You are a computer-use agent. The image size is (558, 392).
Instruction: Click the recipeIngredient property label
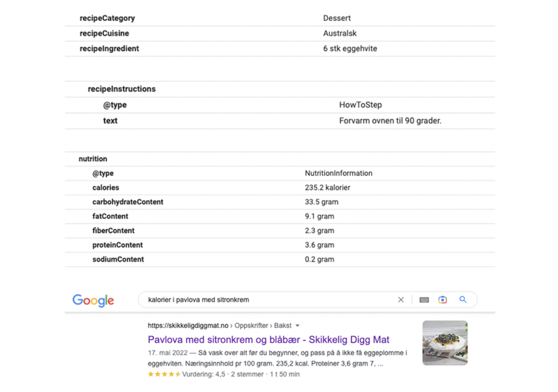click(109, 48)
